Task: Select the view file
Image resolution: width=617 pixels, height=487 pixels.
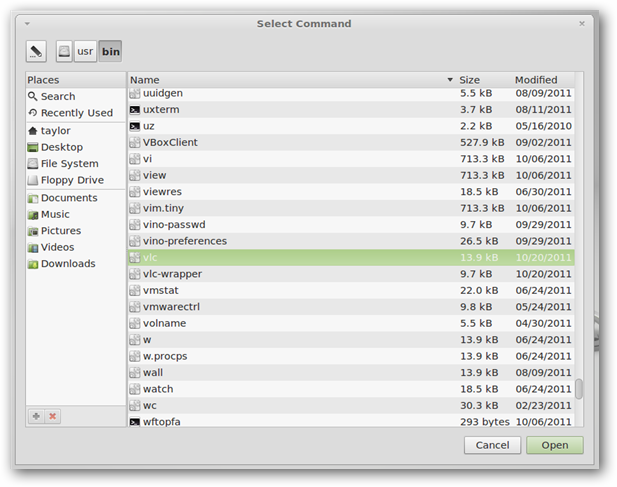Action: [351, 175]
